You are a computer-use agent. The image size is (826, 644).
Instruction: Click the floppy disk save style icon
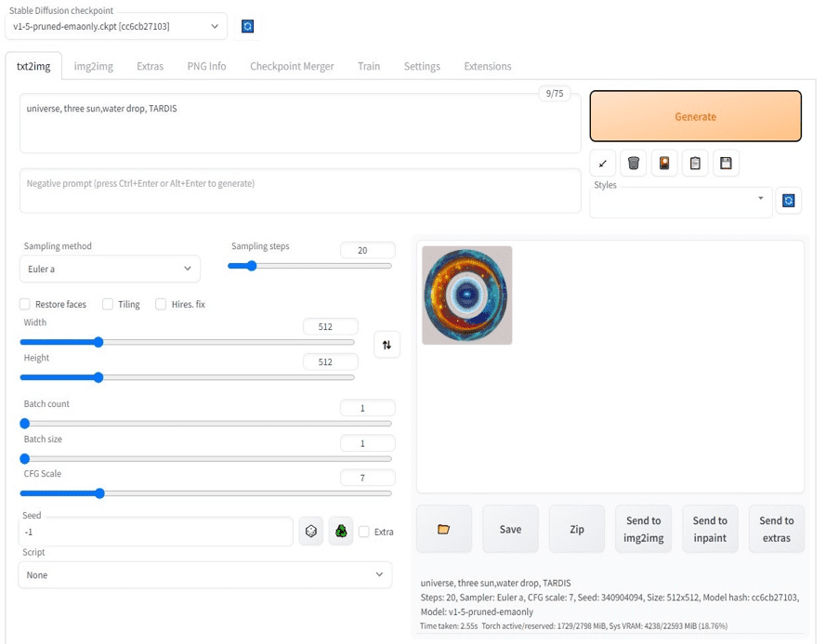pos(726,164)
